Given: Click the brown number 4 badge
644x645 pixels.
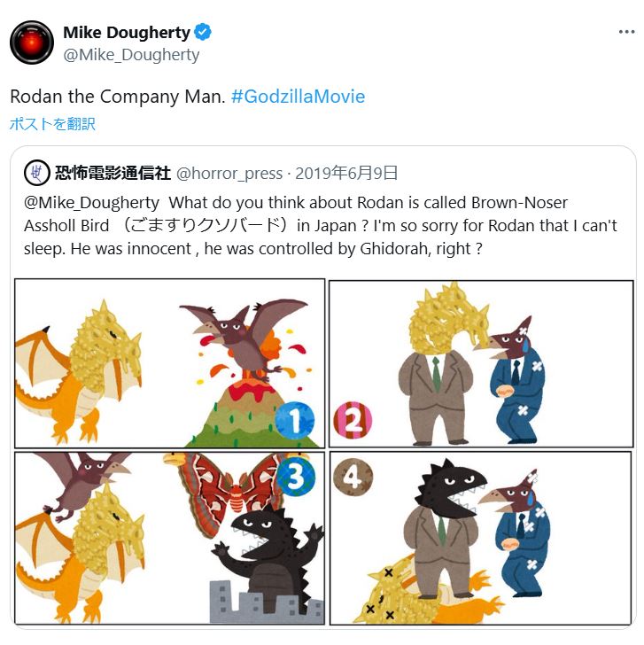Looking at the screenshot, I should 353,478.
